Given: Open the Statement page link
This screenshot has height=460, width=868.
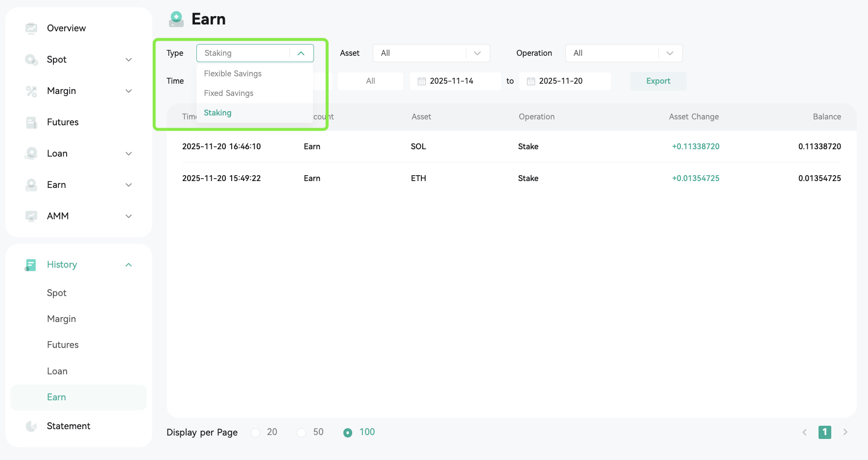Looking at the screenshot, I should [69, 426].
